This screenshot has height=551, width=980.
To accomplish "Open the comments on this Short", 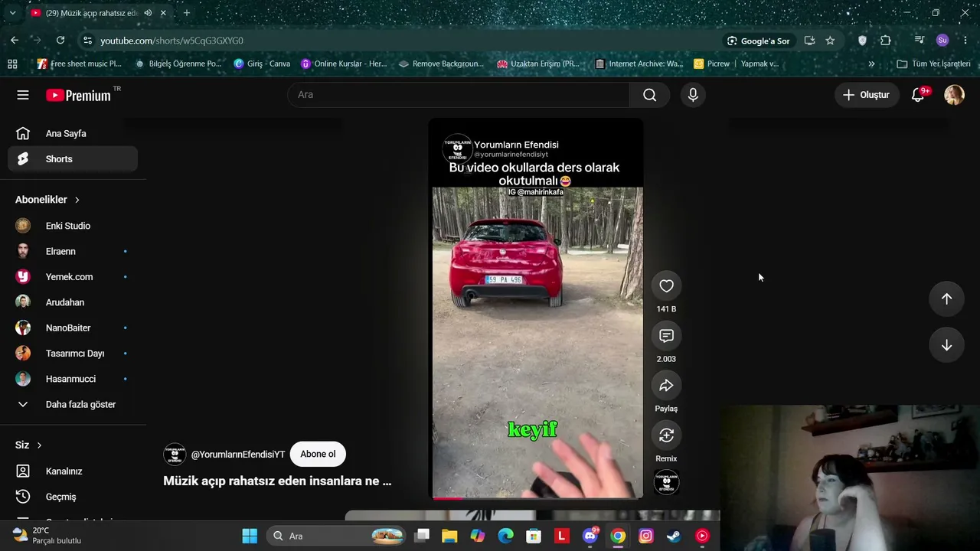I will 666,336.
